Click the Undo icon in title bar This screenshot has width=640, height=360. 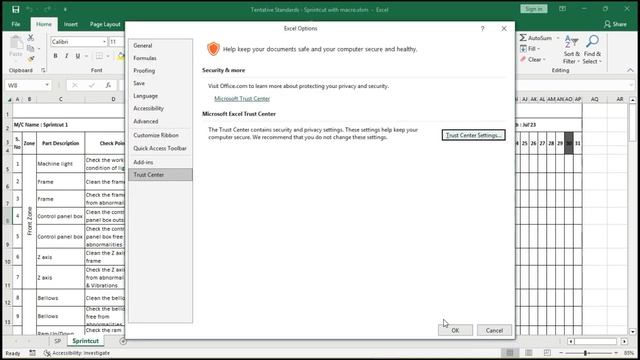point(29,9)
